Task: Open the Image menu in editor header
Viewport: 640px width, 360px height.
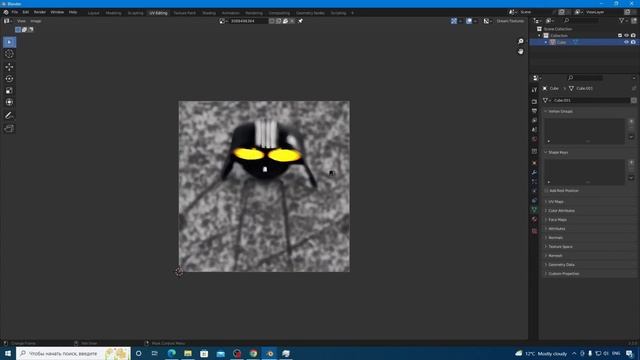Action: (36, 21)
